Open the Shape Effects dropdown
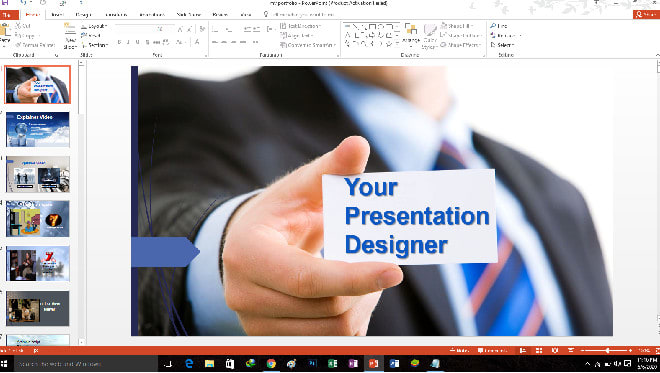The height and width of the screenshot is (373, 660). pos(460,45)
